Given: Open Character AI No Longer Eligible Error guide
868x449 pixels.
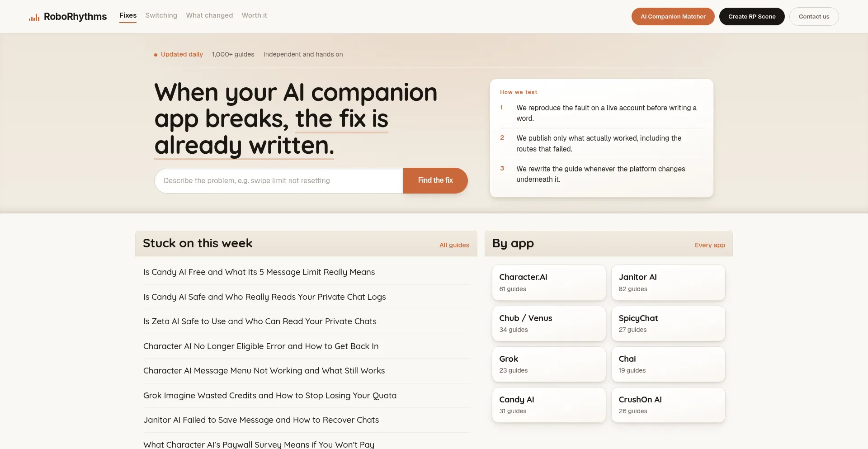Looking at the screenshot, I should 261,346.
